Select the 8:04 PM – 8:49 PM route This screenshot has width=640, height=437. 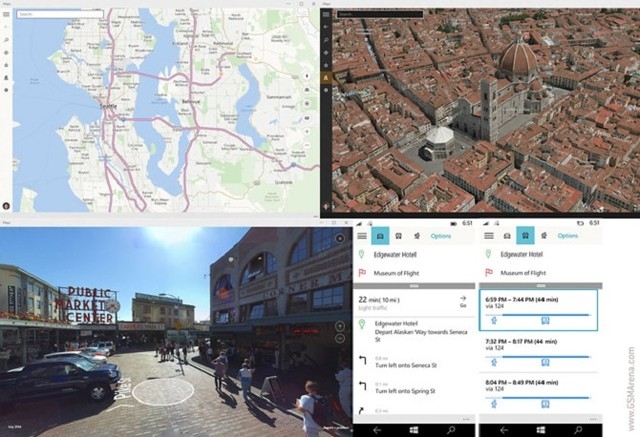(538, 394)
